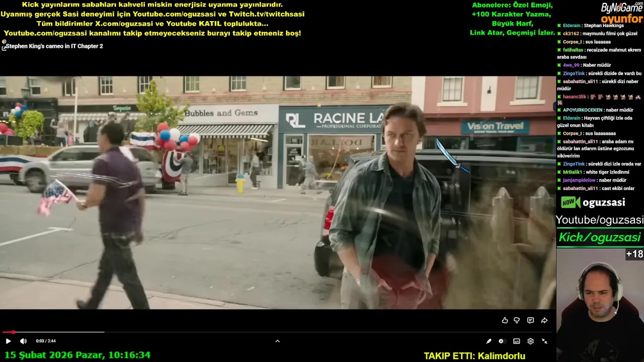Click chat username fatihaltas
Image resolution: width=644 pixels, height=362 pixels.
tap(573, 50)
